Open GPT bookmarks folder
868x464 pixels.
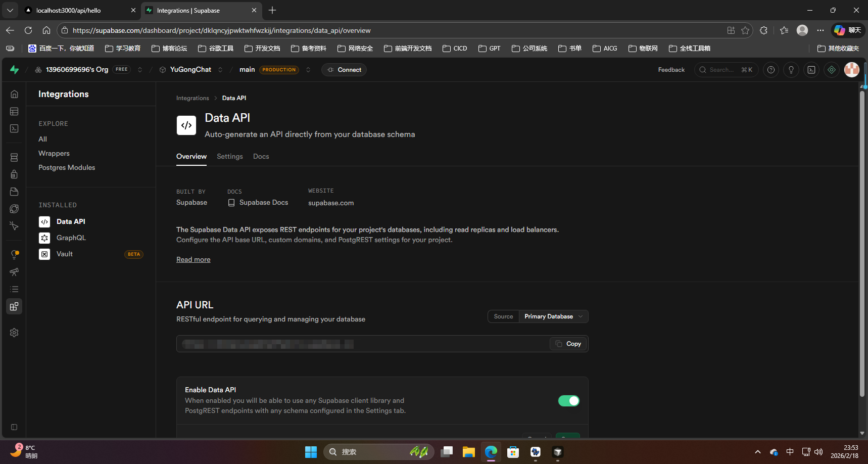pyautogui.click(x=490, y=49)
